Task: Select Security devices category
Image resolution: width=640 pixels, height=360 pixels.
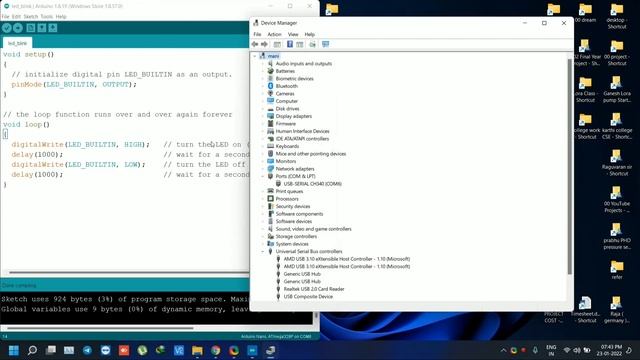Action: 293,207
